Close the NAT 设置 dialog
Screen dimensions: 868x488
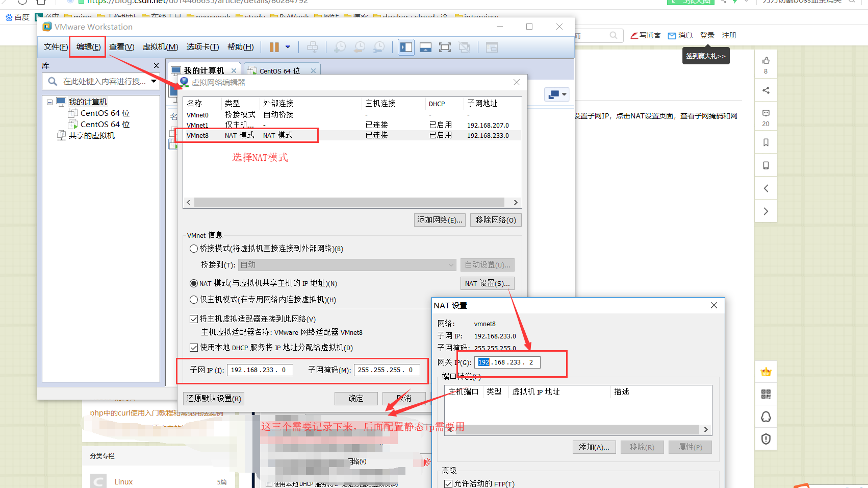714,305
